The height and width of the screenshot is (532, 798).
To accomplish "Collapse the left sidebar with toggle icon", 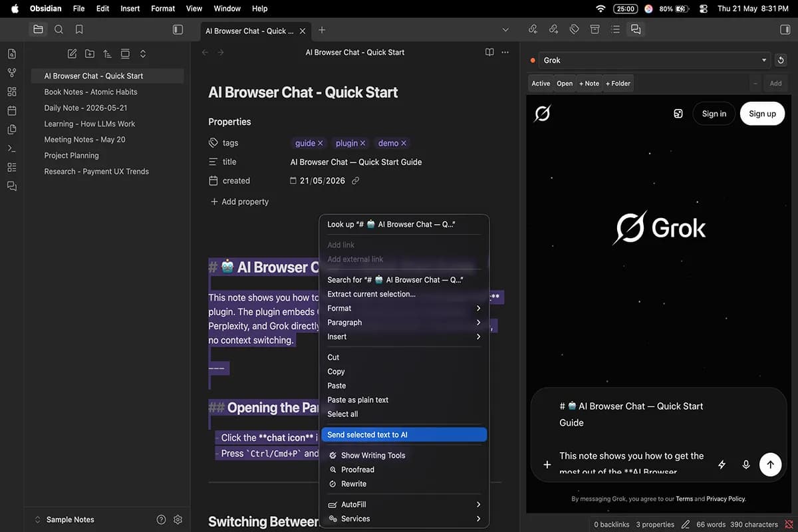I will coord(178,29).
